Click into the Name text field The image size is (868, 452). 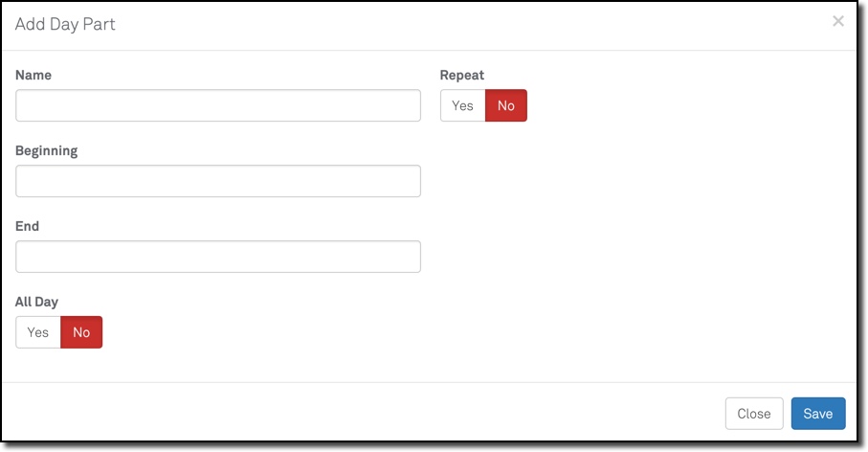click(218, 105)
